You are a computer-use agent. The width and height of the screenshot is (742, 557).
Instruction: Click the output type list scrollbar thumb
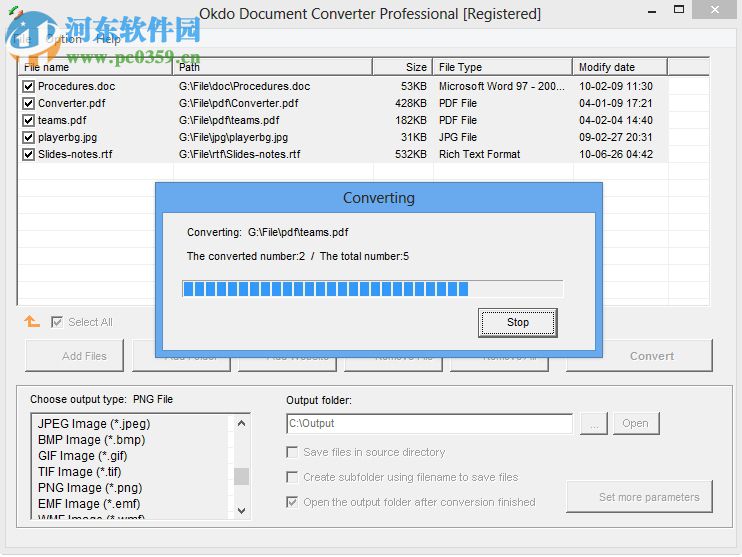coord(241,477)
